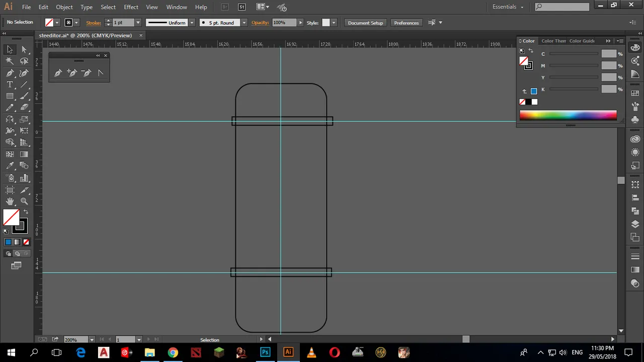Select the Mesh tool
The width and height of the screenshot is (644, 362).
[10, 154]
